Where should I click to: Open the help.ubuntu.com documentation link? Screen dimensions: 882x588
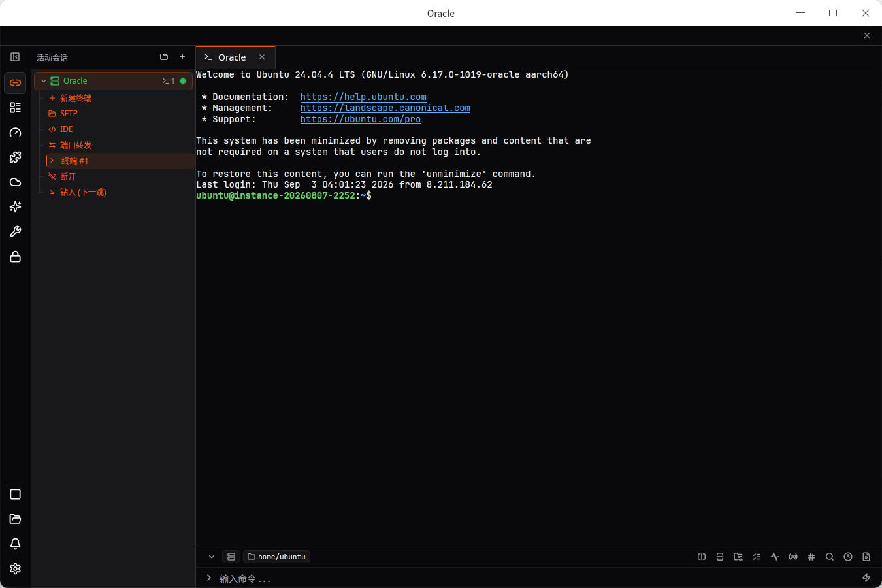point(363,97)
